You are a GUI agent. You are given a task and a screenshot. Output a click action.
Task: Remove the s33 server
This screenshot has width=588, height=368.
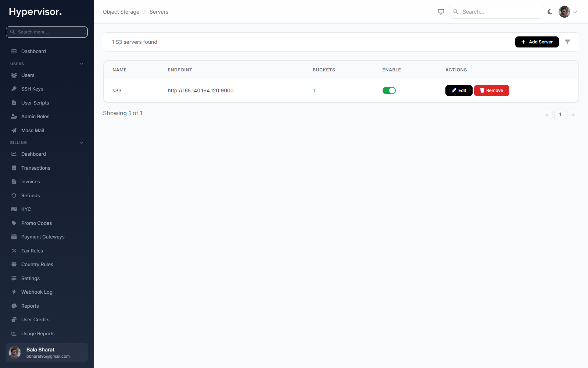coord(491,91)
